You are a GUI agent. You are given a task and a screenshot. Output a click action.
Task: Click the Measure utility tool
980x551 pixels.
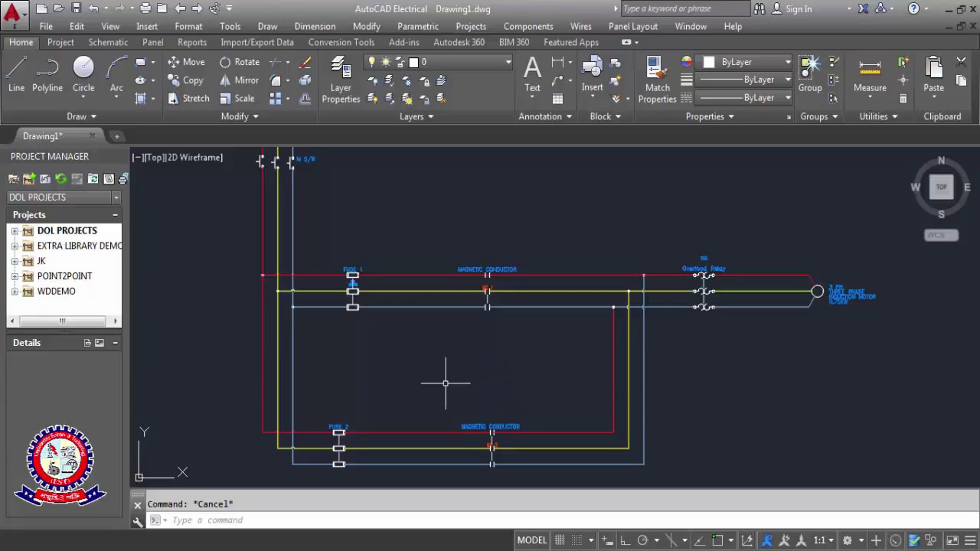click(870, 75)
